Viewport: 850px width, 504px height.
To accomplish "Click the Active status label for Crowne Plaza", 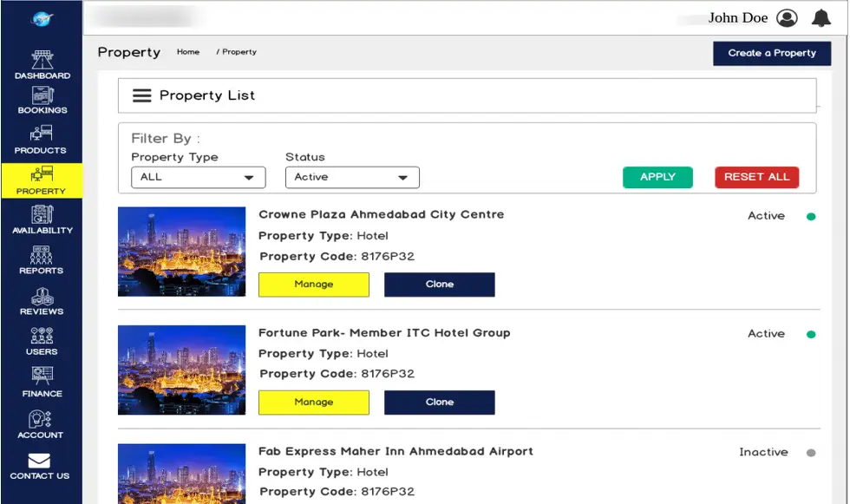I will coord(767,216).
